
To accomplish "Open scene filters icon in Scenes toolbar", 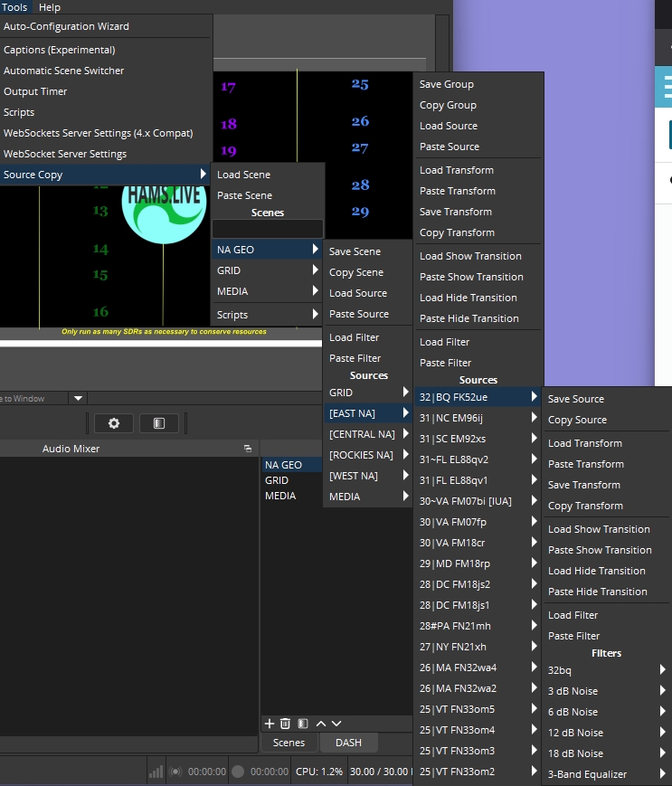I will tap(303, 723).
